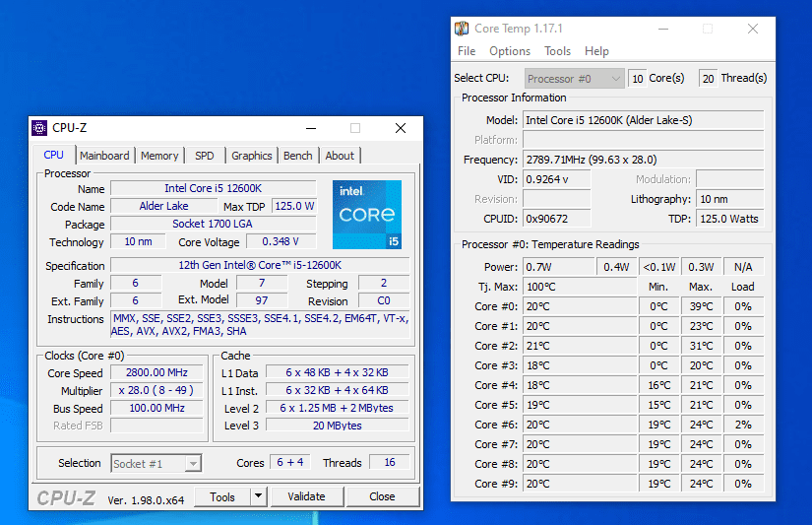
Task: Click the Cores value '6 + 4'
Action: (x=290, y=462)
